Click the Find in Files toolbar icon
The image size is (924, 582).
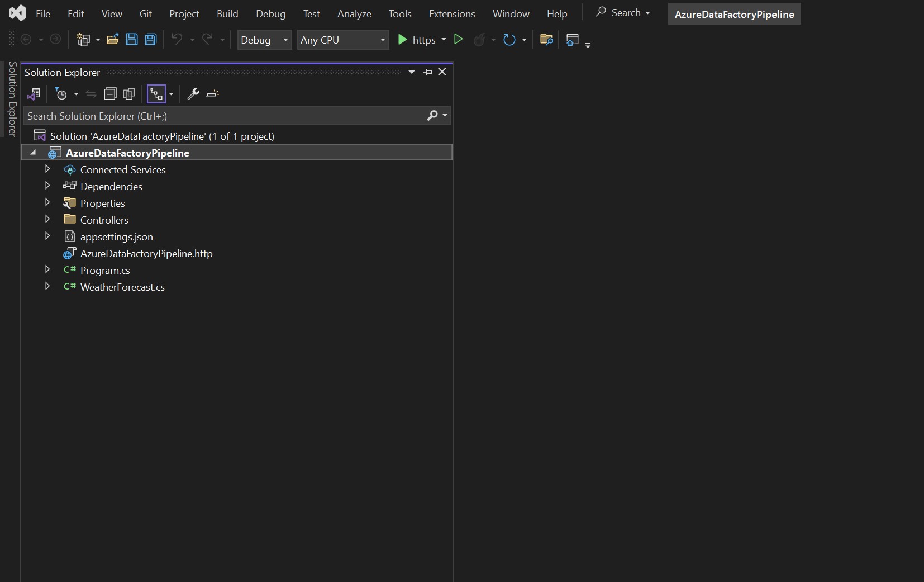tap(546, 40)
